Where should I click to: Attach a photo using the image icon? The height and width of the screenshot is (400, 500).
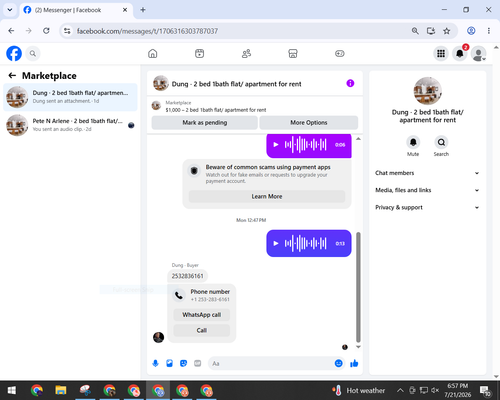click(169, 363)
